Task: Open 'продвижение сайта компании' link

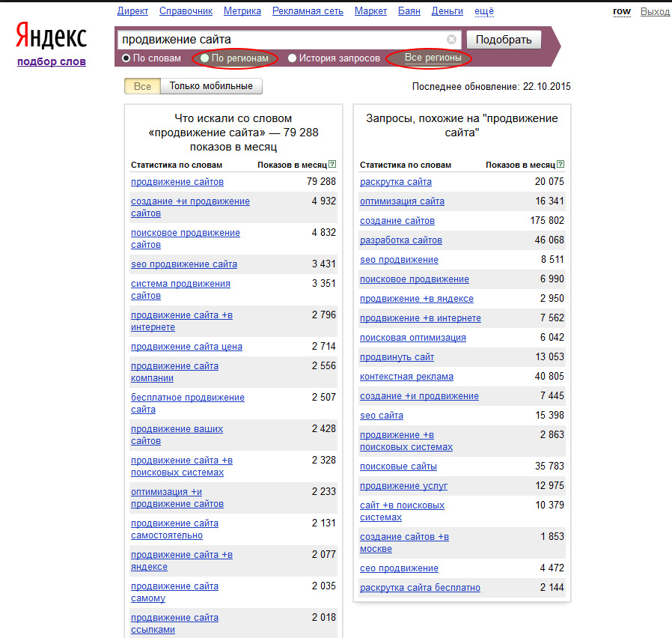Action: click(174, 371)
